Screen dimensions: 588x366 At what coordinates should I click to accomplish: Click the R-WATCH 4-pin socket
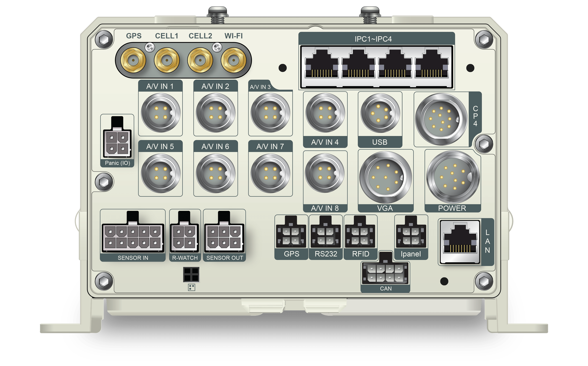pyautogui.click(x=184, y=232)
